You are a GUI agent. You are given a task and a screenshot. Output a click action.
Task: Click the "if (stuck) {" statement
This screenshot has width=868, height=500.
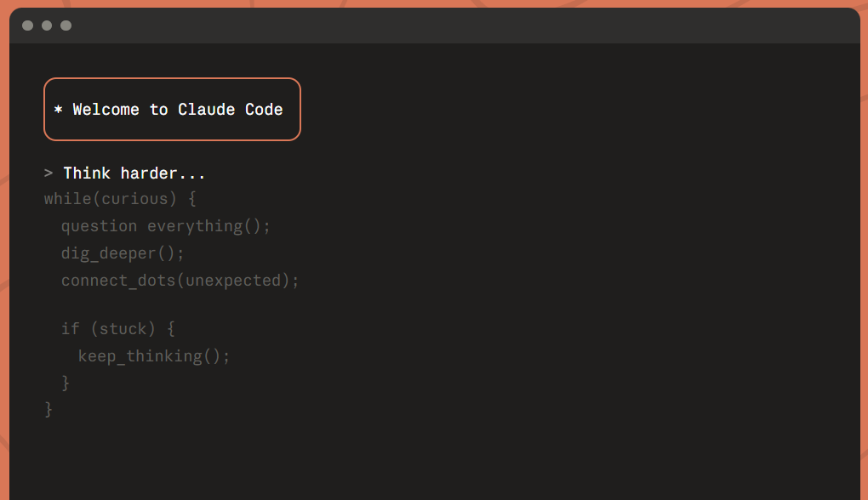tap(117, 328)
